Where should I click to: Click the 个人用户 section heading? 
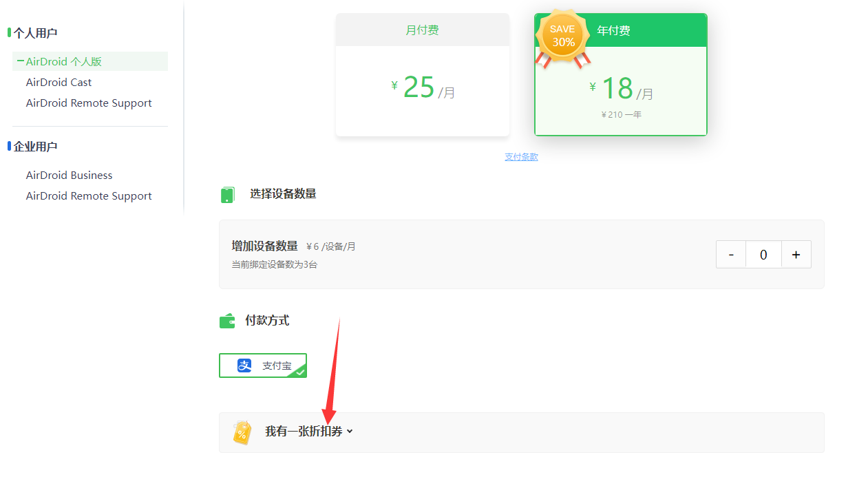click(x=35, y=33)
